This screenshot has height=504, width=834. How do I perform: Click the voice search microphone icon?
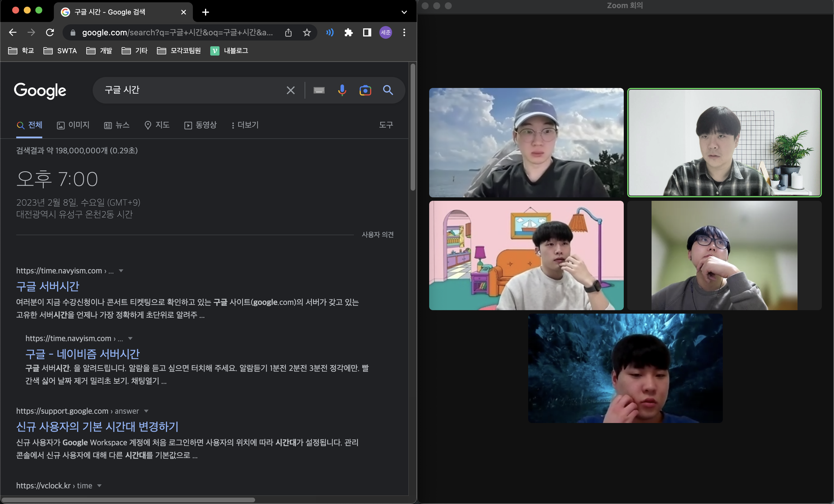tap(342, 90)
